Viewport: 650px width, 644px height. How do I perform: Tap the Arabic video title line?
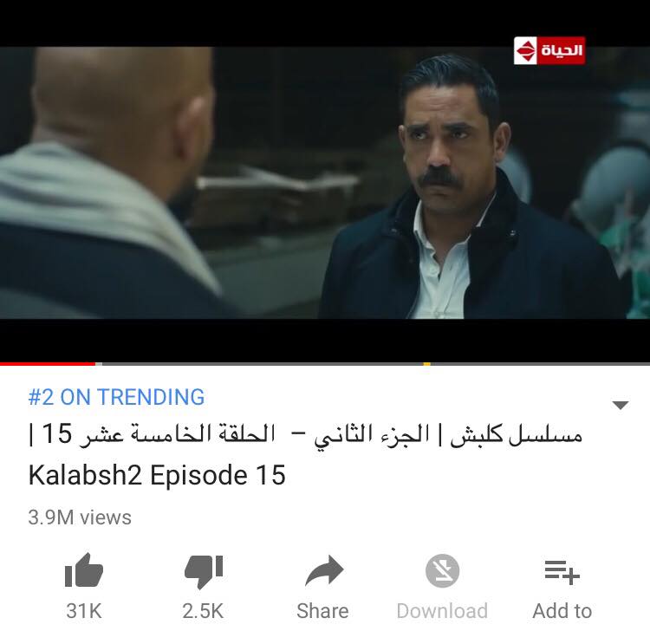[306, 435]
